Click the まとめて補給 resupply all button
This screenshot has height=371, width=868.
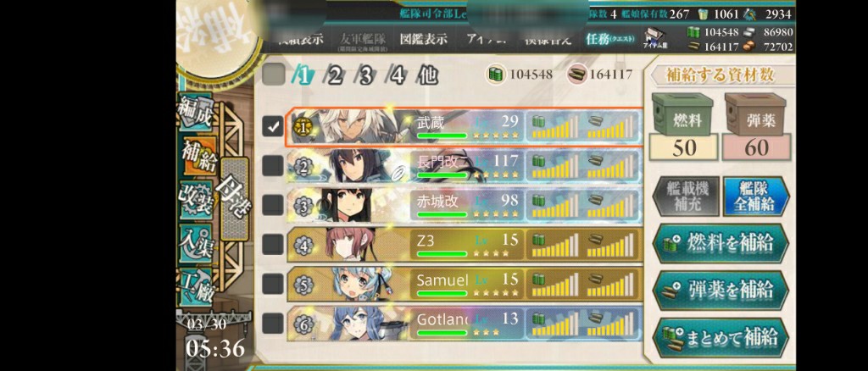click(x=721, y=337)
